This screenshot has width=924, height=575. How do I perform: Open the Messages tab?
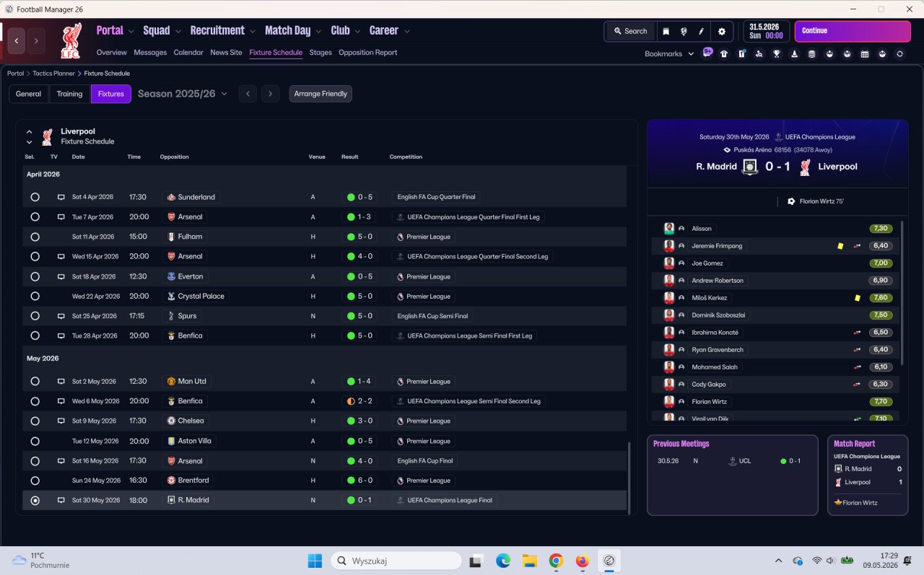coord(150,53)
